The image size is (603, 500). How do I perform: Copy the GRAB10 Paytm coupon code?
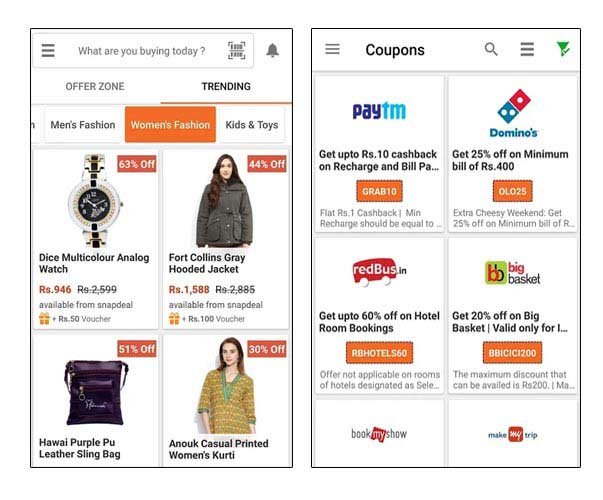pos(379,191)
